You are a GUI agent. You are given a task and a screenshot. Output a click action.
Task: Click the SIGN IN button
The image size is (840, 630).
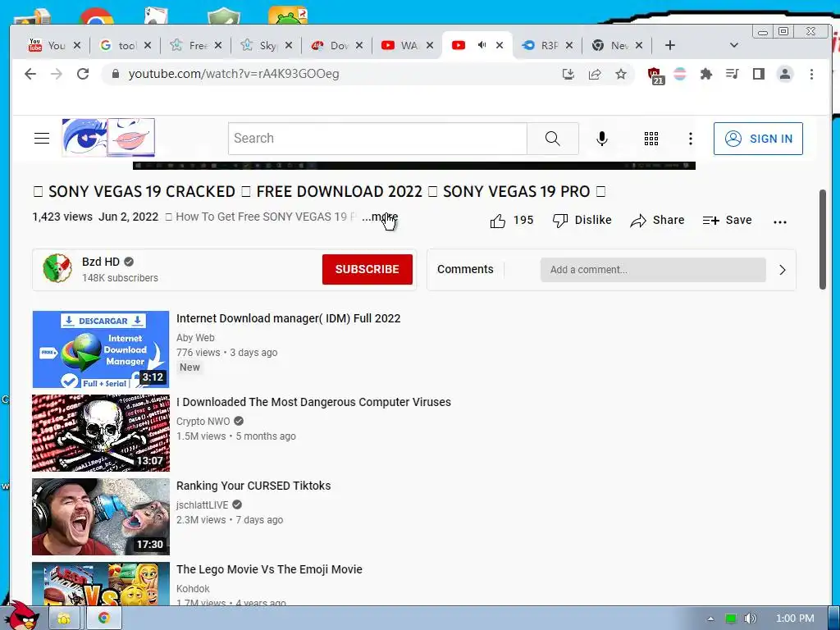pos(757,138)
